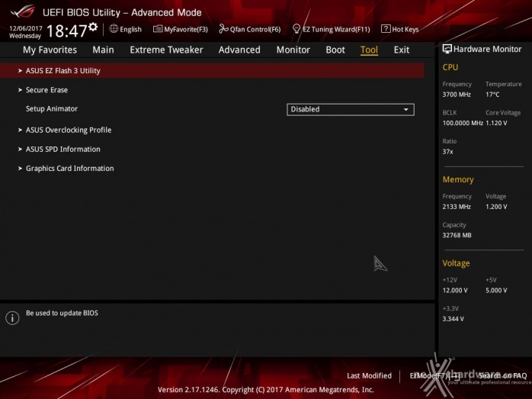Click the +5V value 5.000 V
532x399 pixels.
click(x=496, y=291)
